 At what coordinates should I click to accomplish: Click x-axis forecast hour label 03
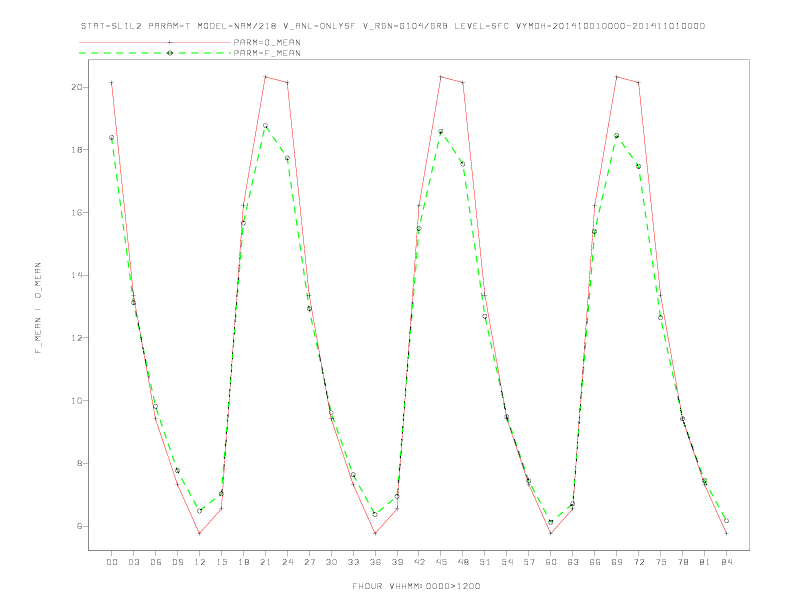133,562
